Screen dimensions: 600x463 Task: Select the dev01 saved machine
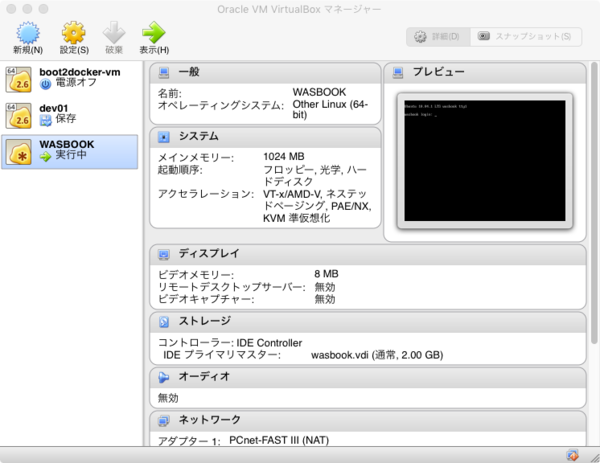[70, 115]
